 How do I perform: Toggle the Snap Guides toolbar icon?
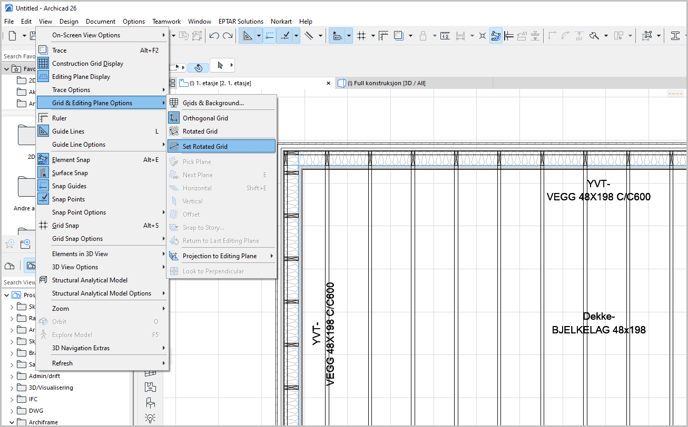pyautogui.click(x=270, y=36)
